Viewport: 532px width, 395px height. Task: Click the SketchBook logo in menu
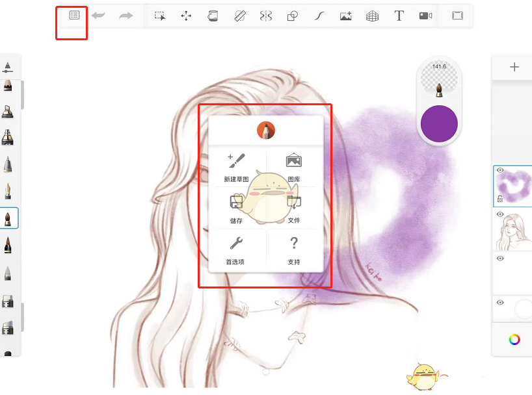tap(265, 131)
